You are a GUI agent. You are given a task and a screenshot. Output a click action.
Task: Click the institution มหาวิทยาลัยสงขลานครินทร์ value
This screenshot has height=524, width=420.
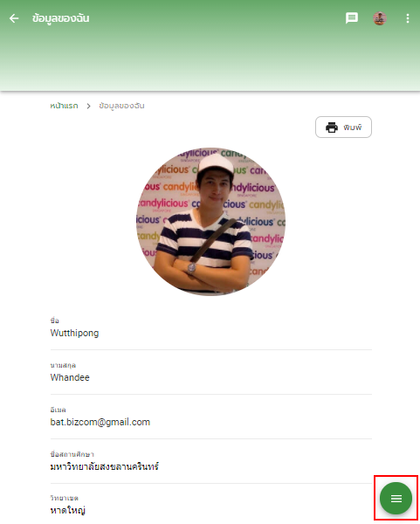pyautogui.click(x=104, y=466)
